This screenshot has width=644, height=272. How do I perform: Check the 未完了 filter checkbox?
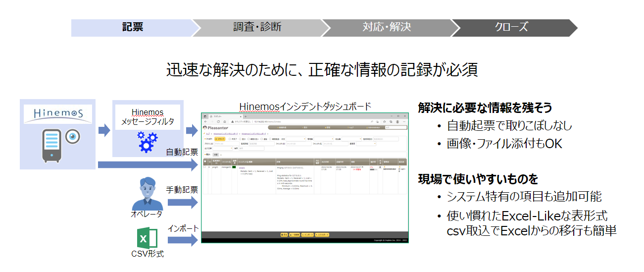[230, 139]
